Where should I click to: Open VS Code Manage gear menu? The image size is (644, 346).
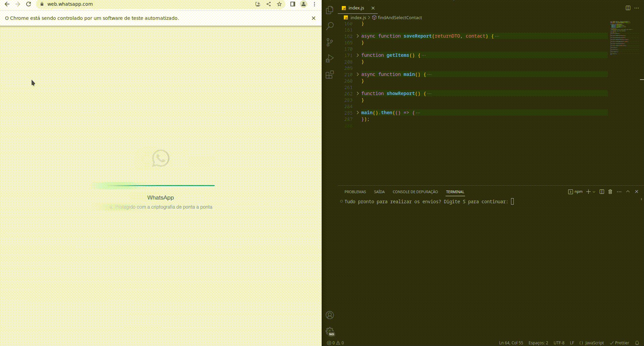click(330, 331)
